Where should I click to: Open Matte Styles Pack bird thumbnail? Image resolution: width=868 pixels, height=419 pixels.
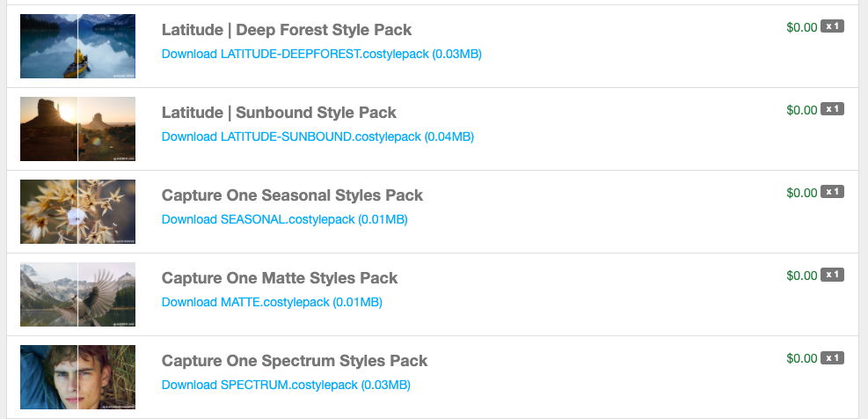(78, 294)
